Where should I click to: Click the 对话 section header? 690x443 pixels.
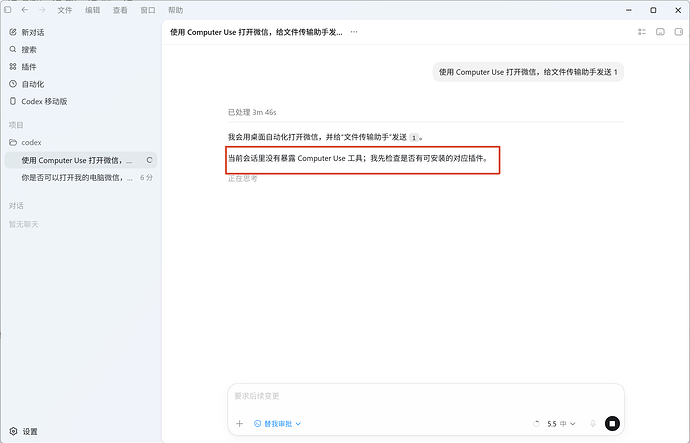(x=16, y=206)
